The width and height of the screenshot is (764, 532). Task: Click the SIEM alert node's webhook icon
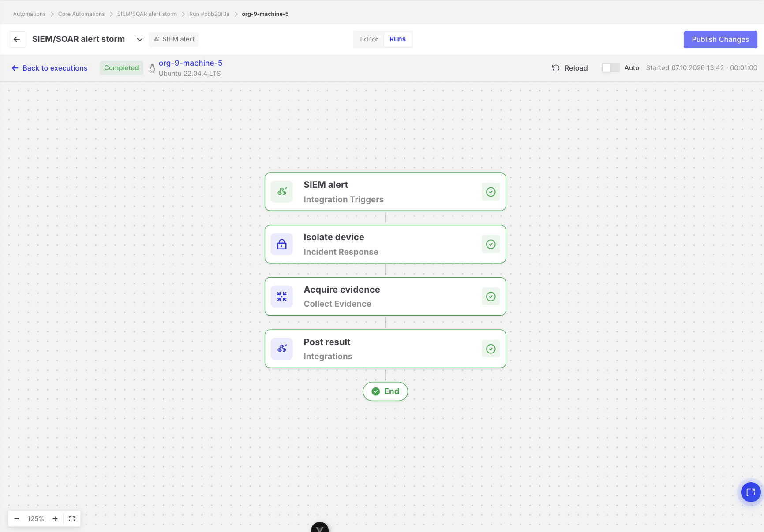pyautogui.click(x=282, y=192)
